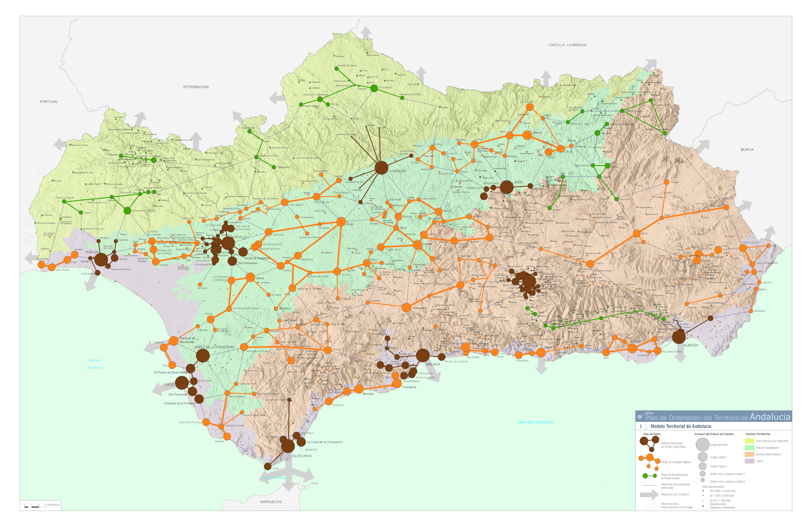Select the Tipos de Redes legend heading
The height and width of the screenshot is (522, 812).
(652, 434)
